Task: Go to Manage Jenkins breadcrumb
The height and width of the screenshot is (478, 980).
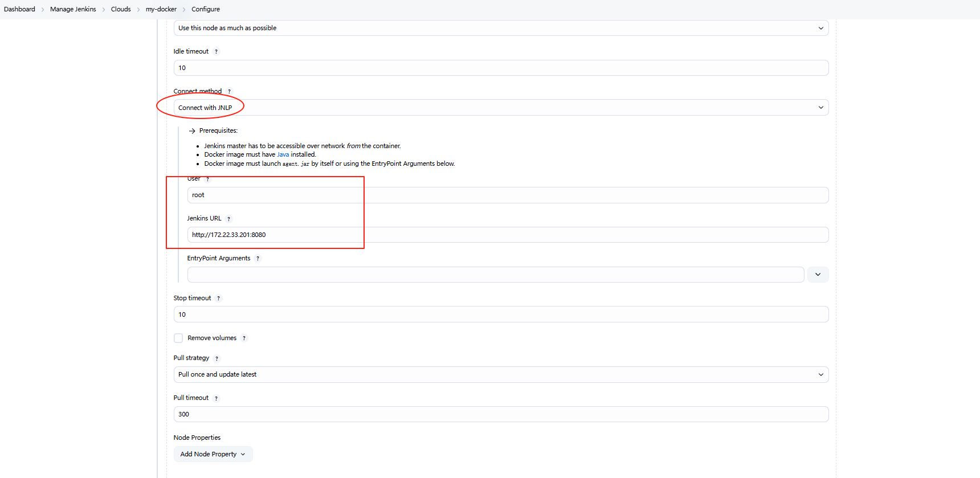Action: (x=73, y=9)
